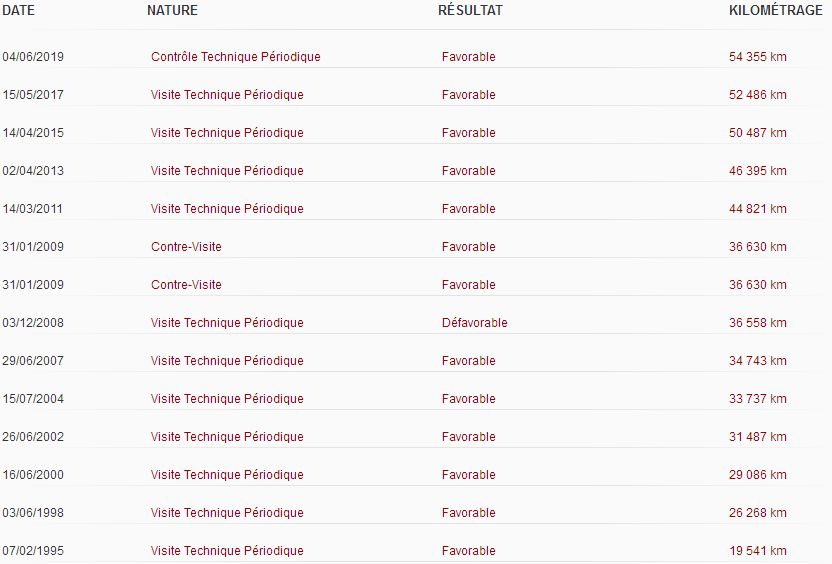Click the DATE column header
832x564 pixels.
[19, 10]
